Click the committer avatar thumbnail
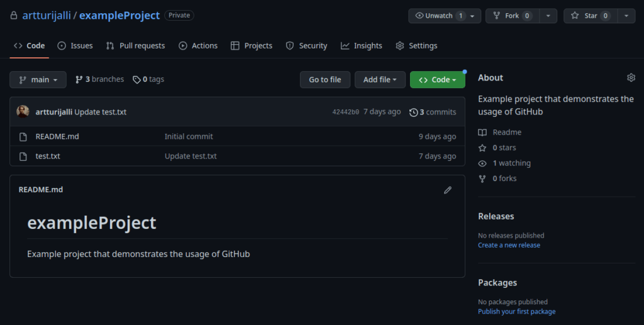This screenshot has width=644, height=325. 23,112
